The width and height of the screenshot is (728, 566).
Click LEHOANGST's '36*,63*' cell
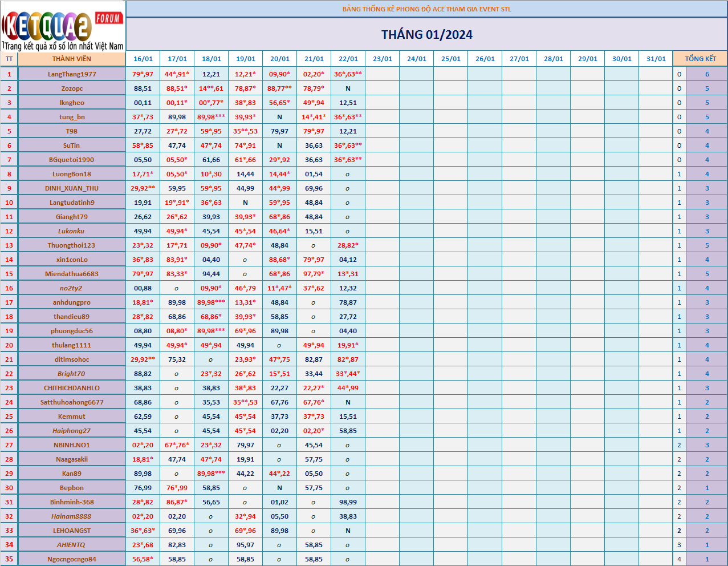coord(143,531)
